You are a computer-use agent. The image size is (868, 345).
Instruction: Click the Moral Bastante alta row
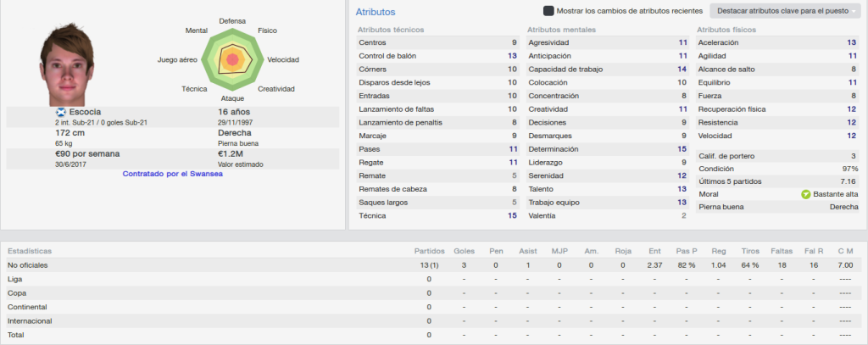[x=777, y=194]
